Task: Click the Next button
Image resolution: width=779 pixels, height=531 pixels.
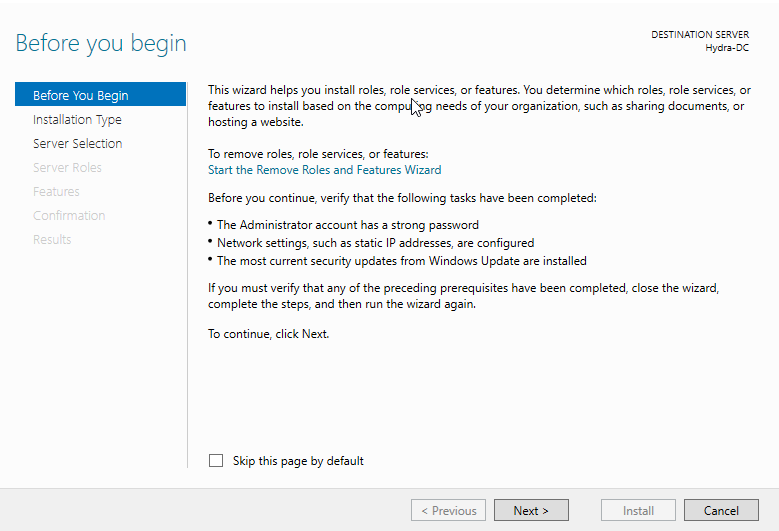Action: [531, 510]
